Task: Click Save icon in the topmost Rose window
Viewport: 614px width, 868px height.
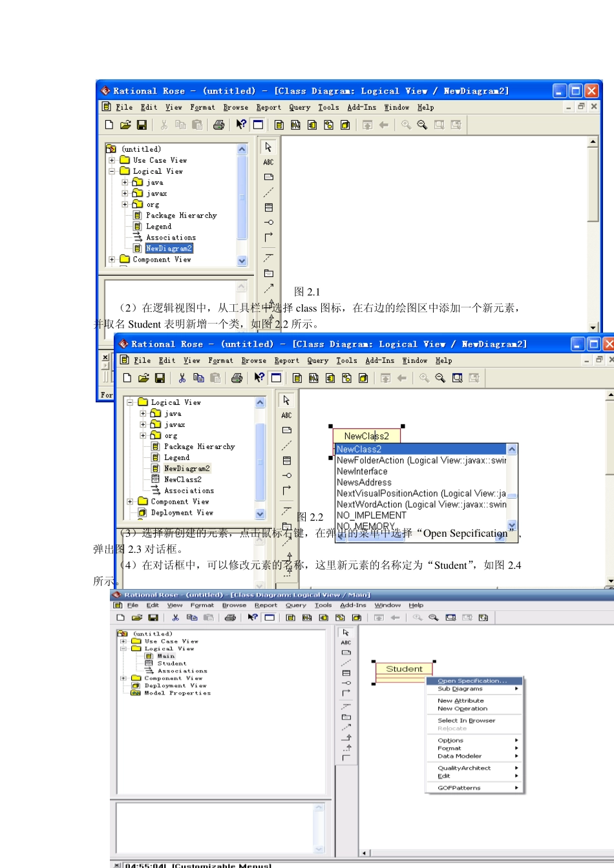Action: point(142,125)
